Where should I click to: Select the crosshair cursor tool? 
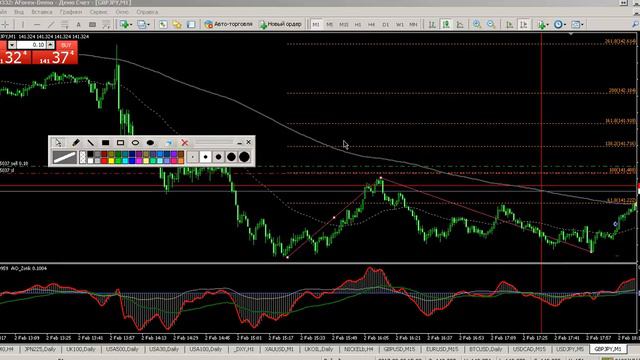pos(6,24)
